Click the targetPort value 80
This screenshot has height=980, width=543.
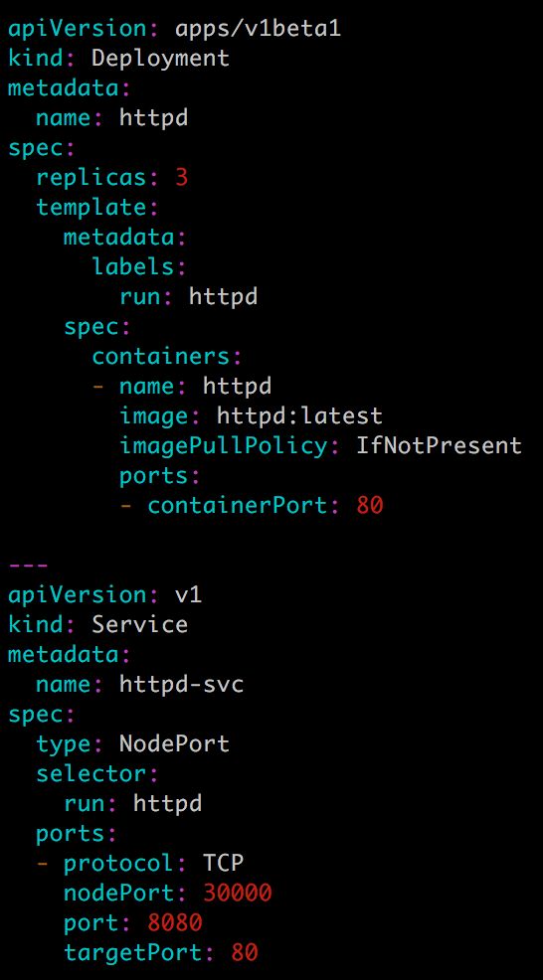(x=244, y=952)
